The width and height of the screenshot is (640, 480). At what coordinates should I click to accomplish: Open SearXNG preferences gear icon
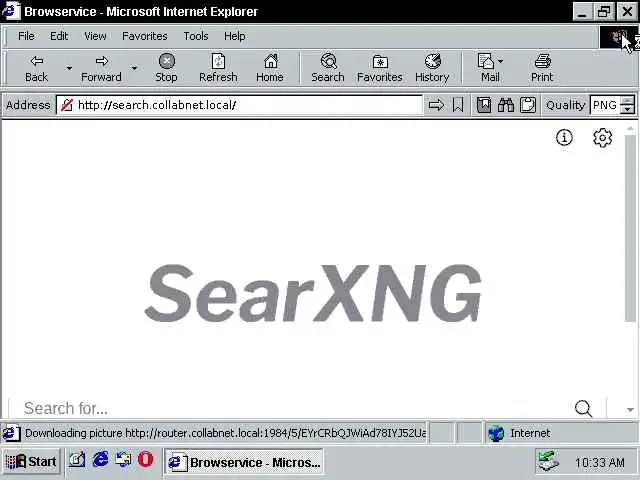(602, 138)
